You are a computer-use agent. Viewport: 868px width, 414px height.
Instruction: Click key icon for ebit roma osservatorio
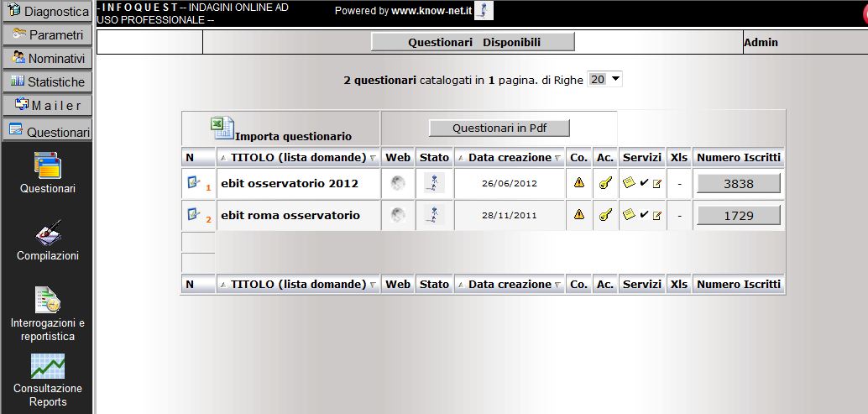[x=605, y=215]
